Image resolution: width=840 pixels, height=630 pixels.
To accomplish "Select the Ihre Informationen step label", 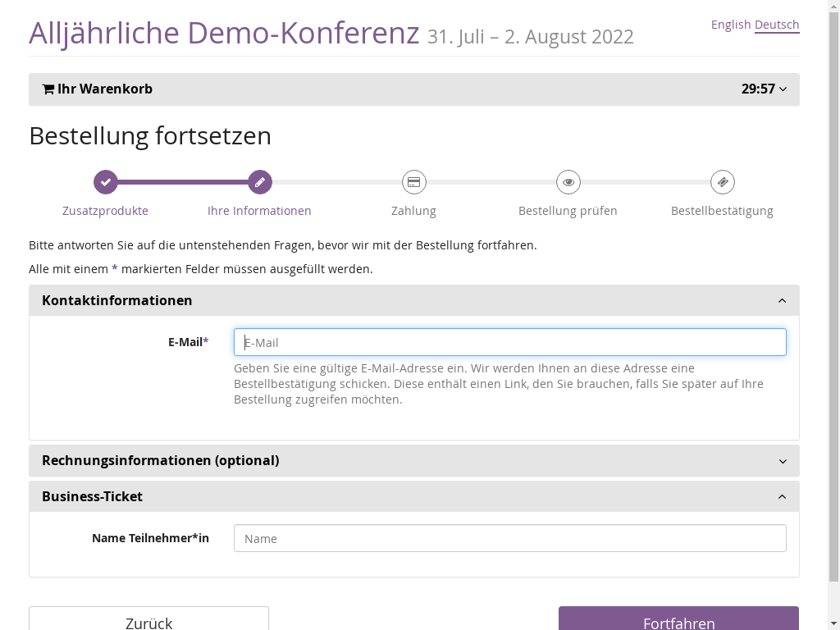I will [x=259, y=211].
